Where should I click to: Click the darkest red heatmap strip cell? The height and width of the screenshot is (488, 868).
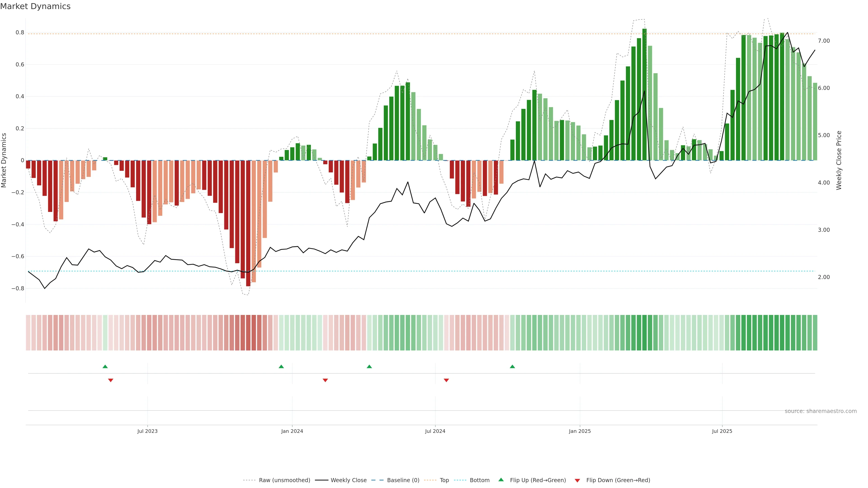click(x=248, y=333)
